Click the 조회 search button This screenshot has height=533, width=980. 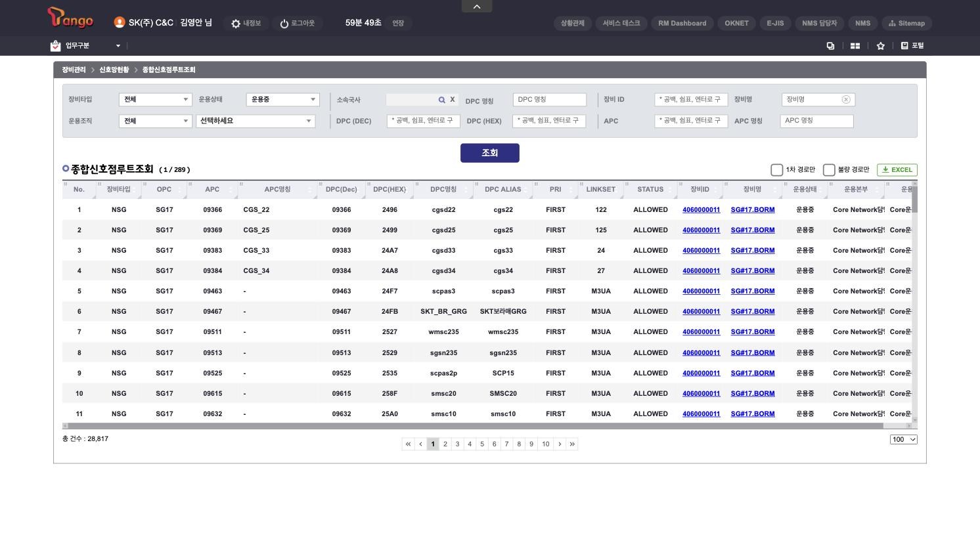coord(490,153)
